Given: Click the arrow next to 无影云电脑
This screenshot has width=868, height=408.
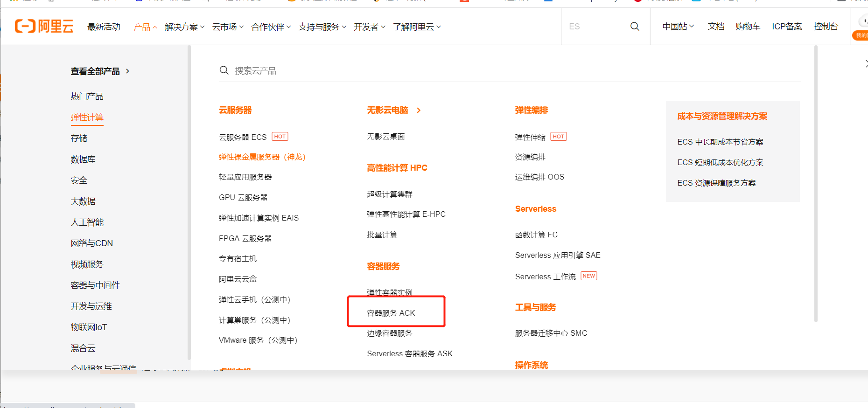Looking at the screenshot, I should point(419,111).
